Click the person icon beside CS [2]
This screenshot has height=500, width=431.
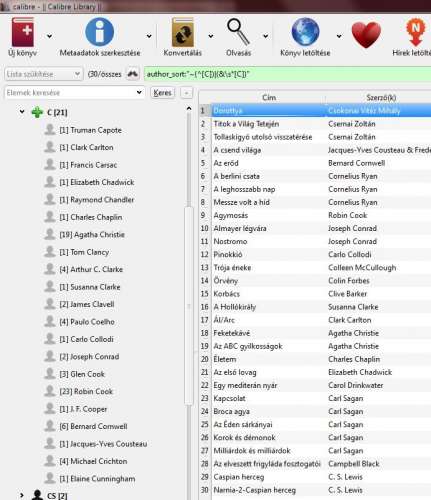pyautogui.click(x=37, y=495)
